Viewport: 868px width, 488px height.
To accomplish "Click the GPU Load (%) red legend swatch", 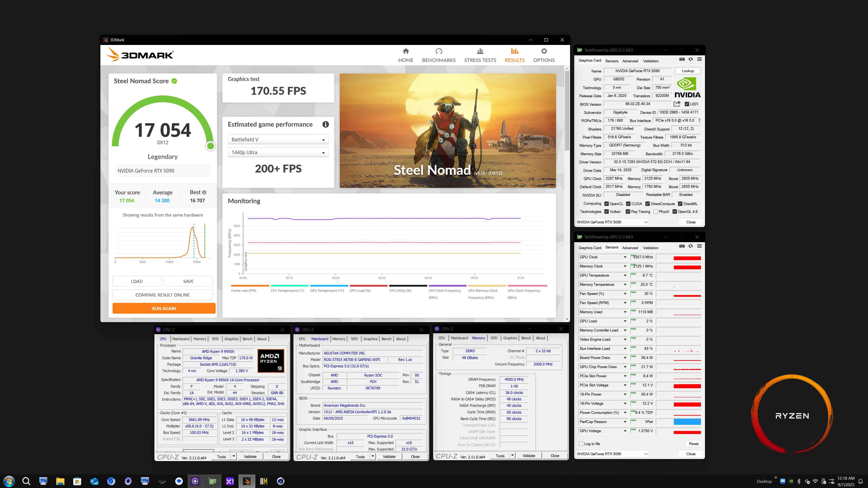I will (x=369, y=286).
